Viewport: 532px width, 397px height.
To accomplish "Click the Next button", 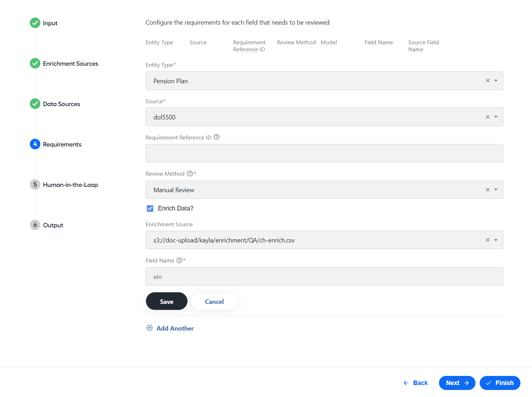I will click(457, 383).
